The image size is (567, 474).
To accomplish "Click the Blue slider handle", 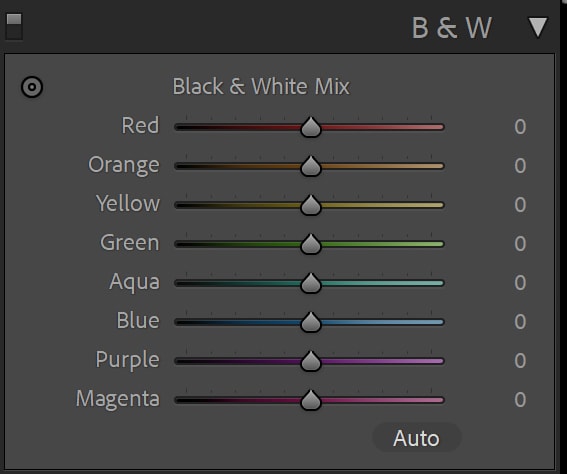I will [311, 322].
